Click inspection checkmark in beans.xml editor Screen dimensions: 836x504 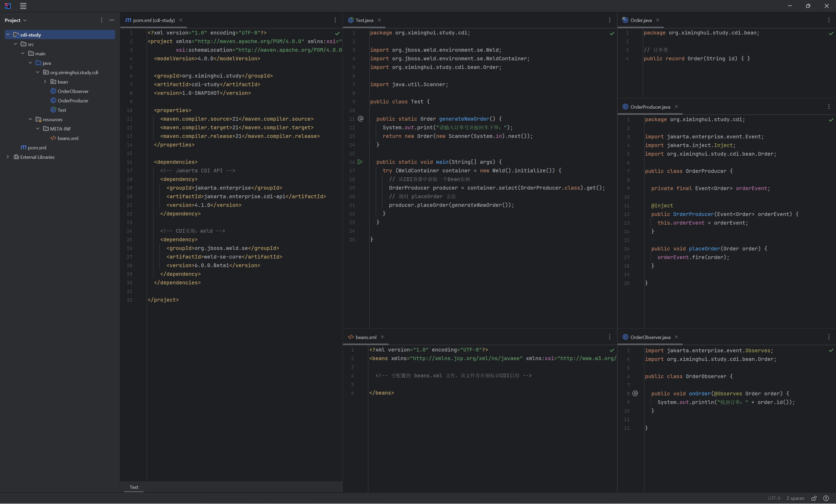coord(612,350)
